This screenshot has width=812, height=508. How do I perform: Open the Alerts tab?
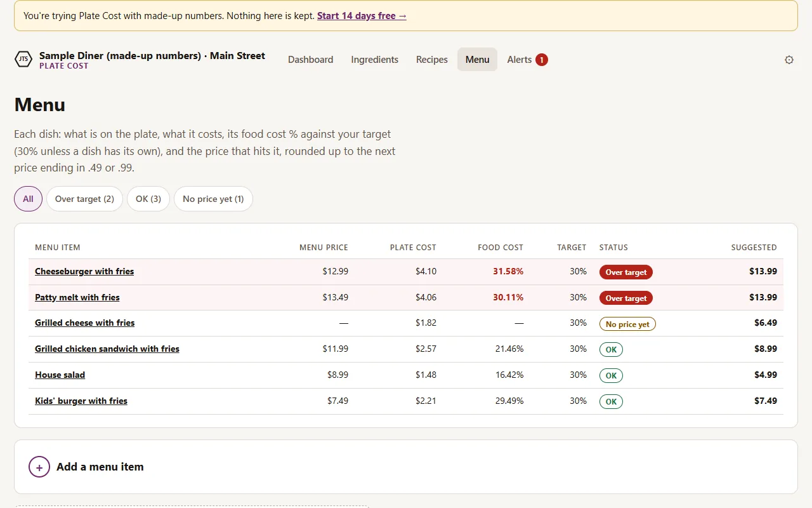coord(527,60)
